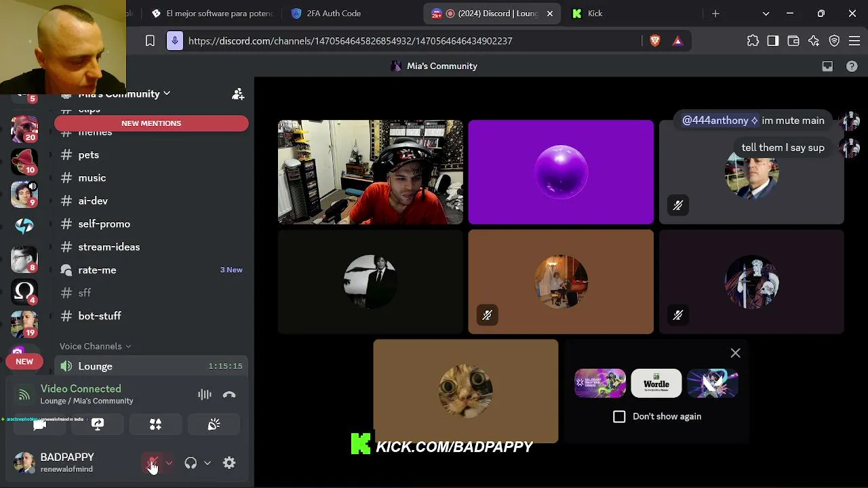Open the Omega server icon
Image resolution: width=868 pixels, height=488 pixels.
point(24,291)
